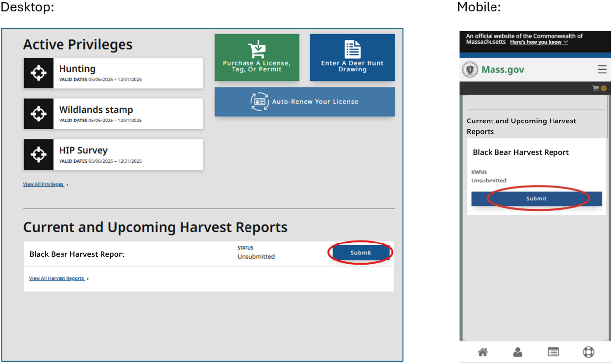The height and width of the screenshot is (364, 615).
Task: Tap the profile person icon in mobile nav
Action: click(518, 352)
